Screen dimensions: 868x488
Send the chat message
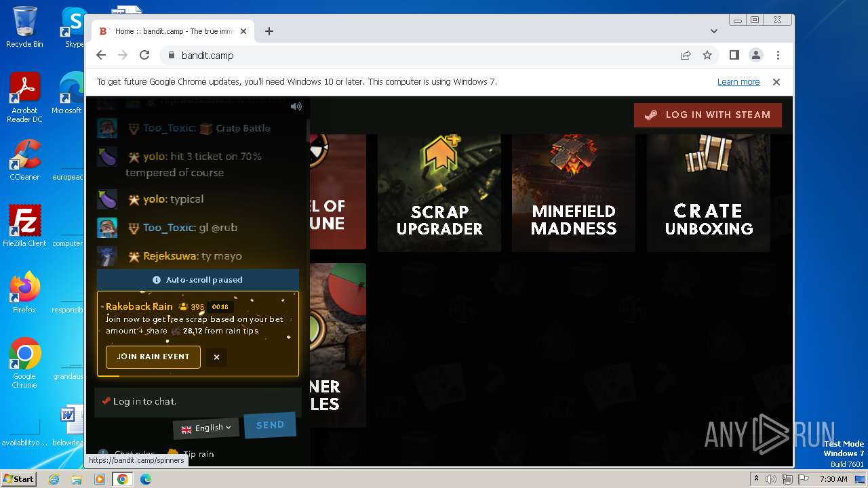(x=270, y=425)
